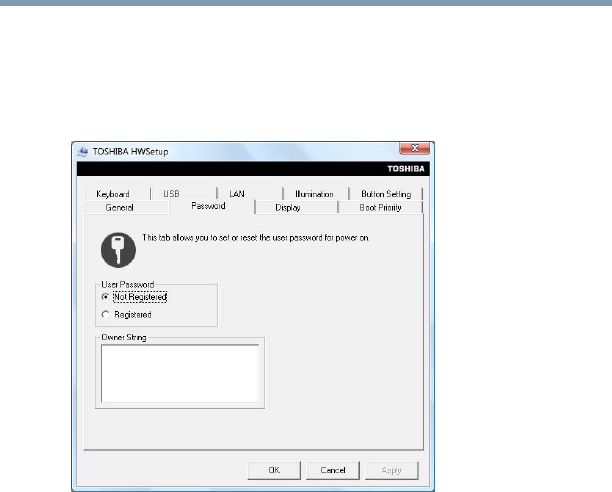Image resolution: width=612 pixels, height=492 pixels.
Task: Open the Illumination tab
Action: 316,194
